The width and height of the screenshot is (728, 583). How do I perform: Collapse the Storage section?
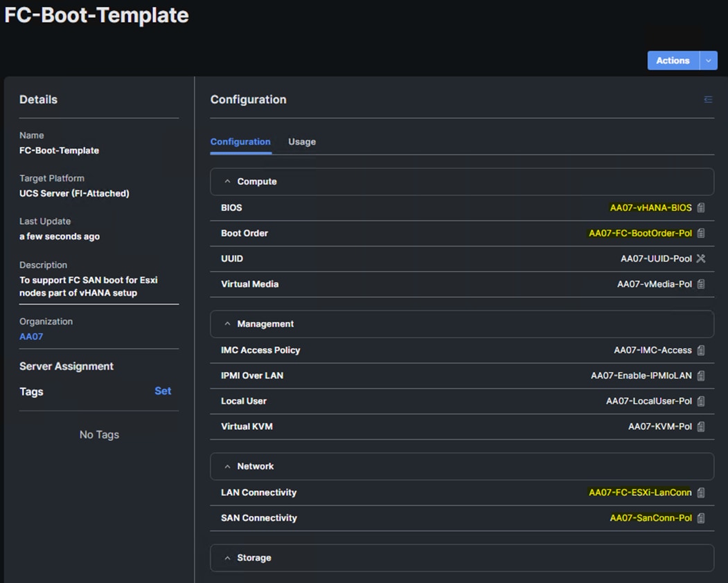227,558
